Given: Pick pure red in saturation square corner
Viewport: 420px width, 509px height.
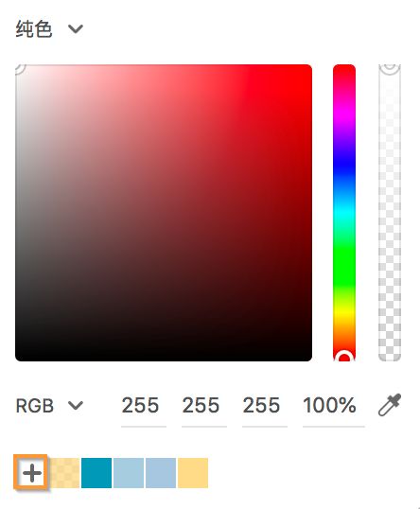Looking at the screenshot, I should tap(308, 68).
